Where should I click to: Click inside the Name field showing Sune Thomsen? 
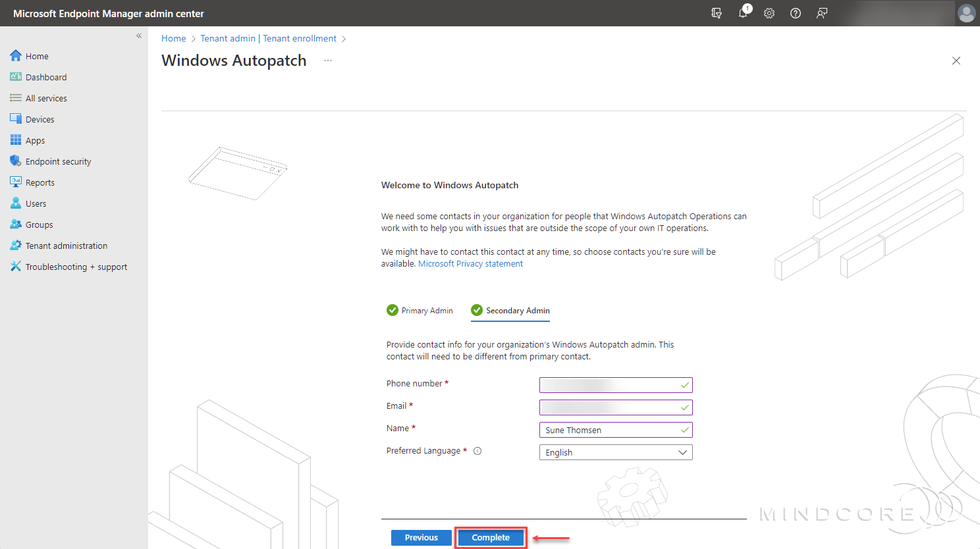point(612,429)
